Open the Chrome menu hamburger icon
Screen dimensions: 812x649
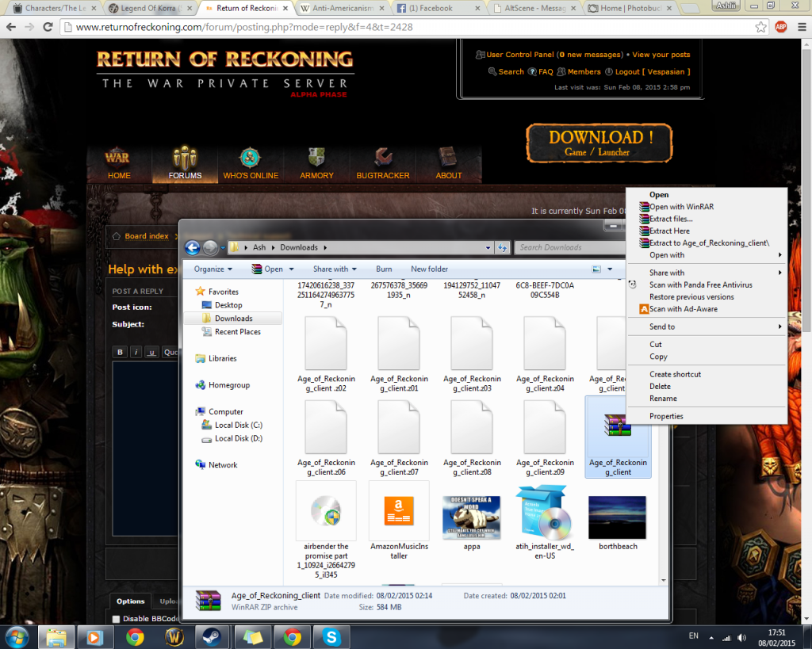(x=802, y=27)
